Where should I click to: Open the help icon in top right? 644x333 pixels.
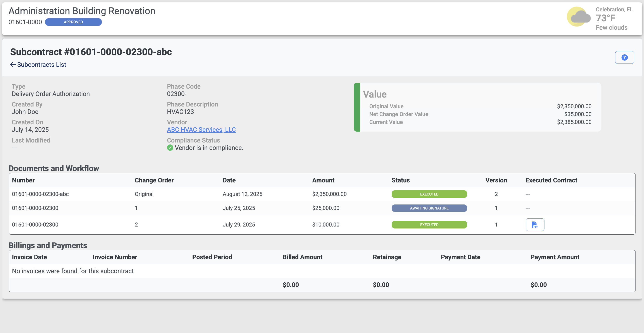pyautogui.click(x=625, y=57)
